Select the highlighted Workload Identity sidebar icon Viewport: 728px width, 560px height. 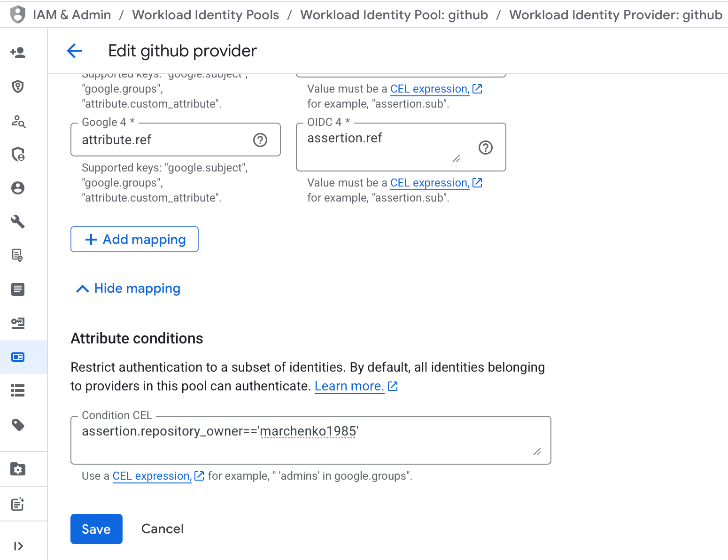point(18,357)
